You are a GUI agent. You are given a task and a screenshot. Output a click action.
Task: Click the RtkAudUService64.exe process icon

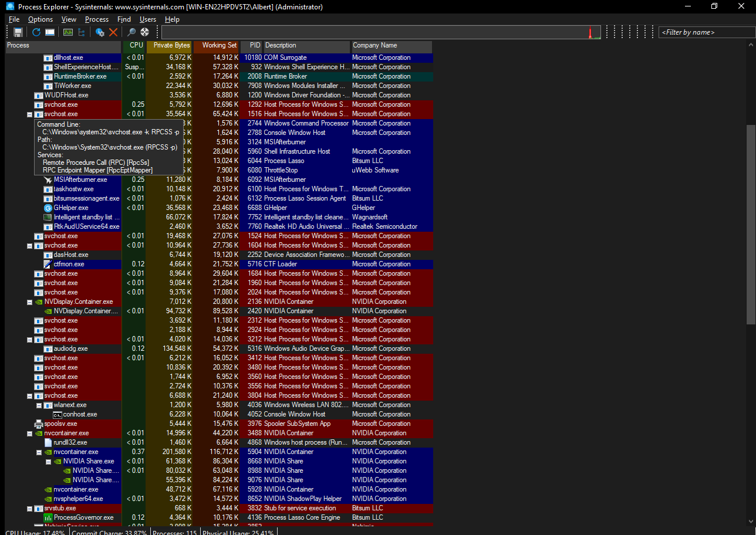click(48, 226)
